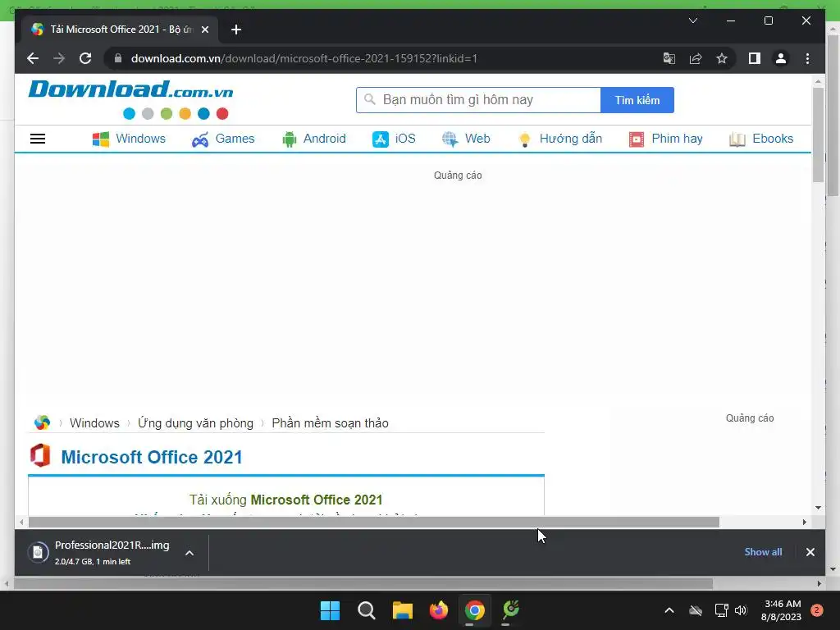Open Google Translate page icon
Image resolution: width=840 pixels, height=630 pixels.
669,58
